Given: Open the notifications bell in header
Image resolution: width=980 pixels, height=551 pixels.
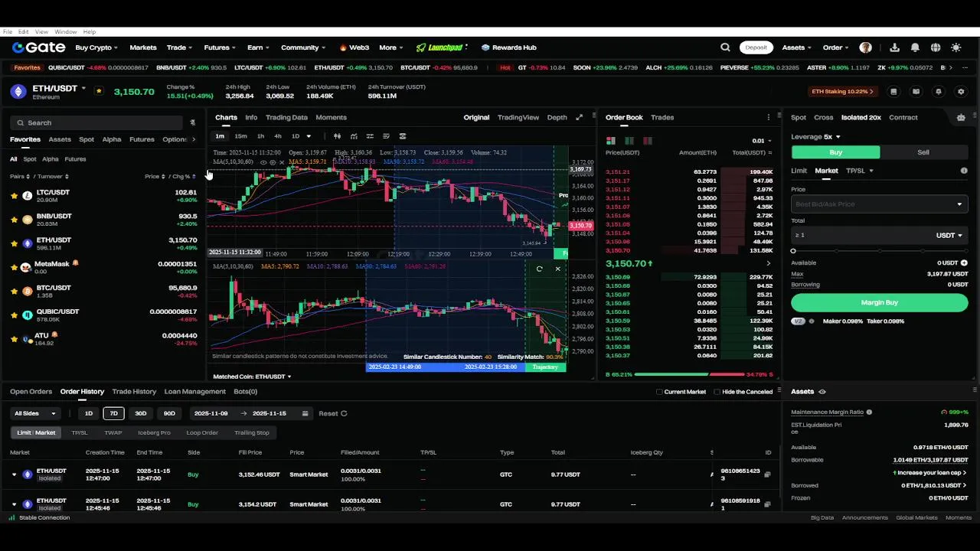Looking at the screenshot, I should pyautogui.click(x=915, y=47).
